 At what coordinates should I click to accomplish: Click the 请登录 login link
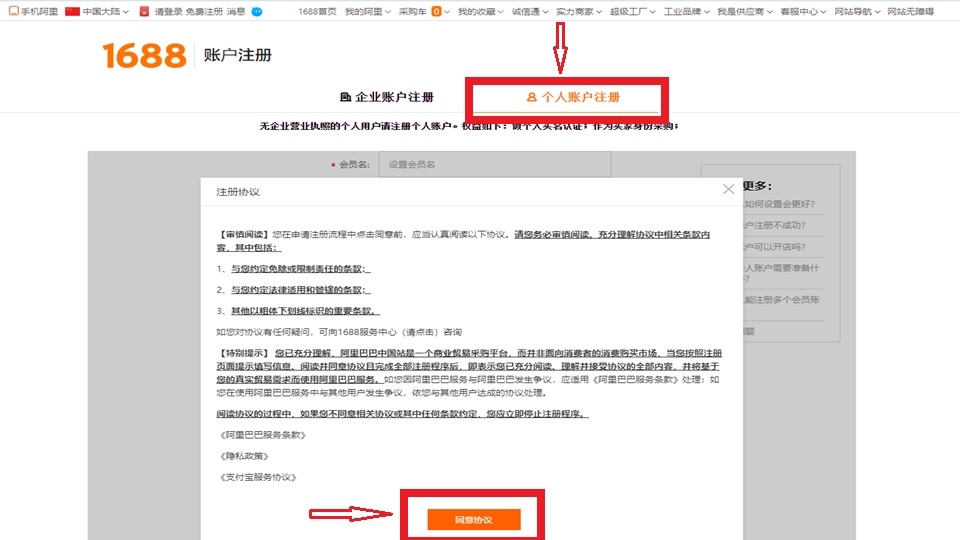[x=168, y=11]
